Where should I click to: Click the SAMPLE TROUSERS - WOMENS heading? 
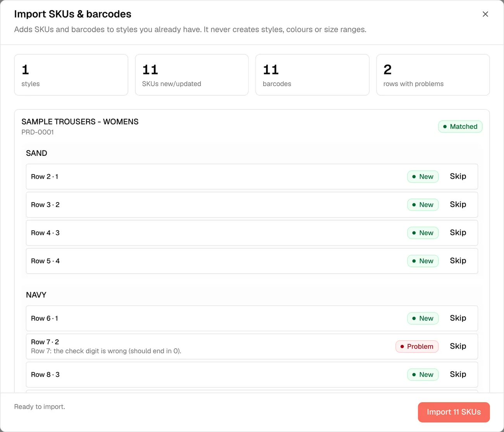(x=80, y=122)
